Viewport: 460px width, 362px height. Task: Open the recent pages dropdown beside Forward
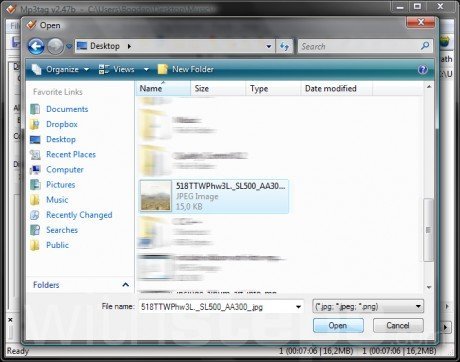point(69,46)
